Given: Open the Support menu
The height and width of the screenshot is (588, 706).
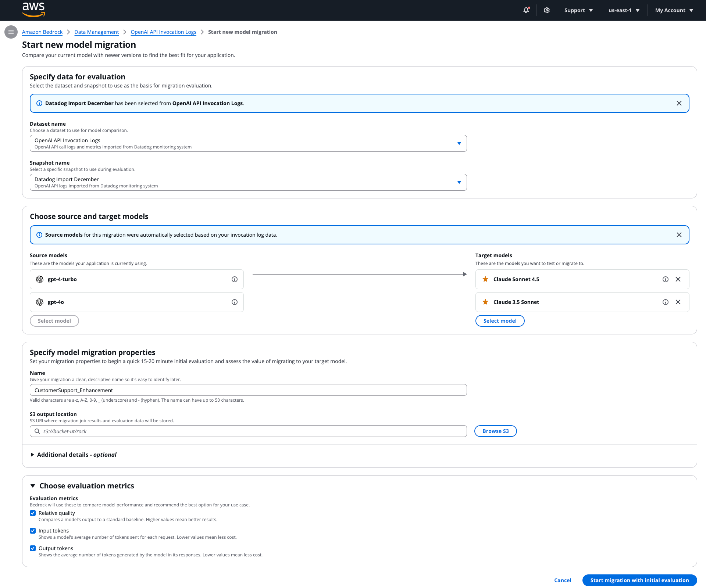Looking at the screenshot, I should [578, 10].
